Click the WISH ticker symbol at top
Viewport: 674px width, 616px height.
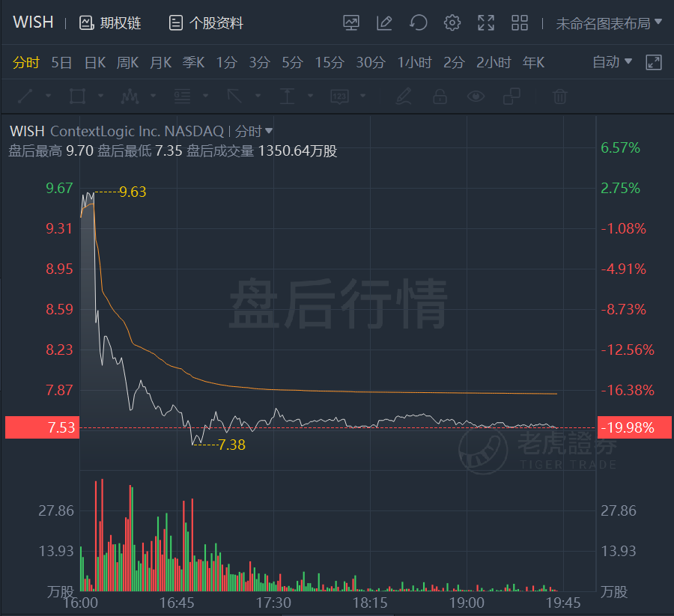tap(33, 22)
